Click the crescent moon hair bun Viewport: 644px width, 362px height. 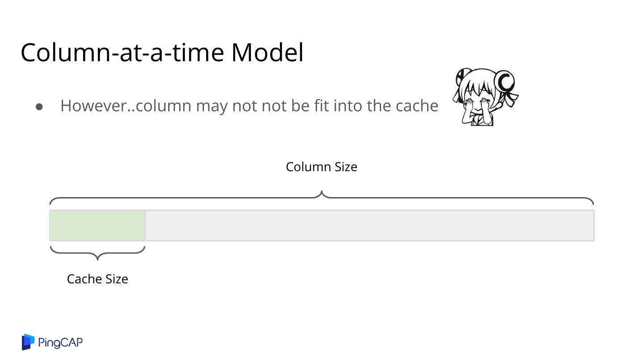point(506,82)
